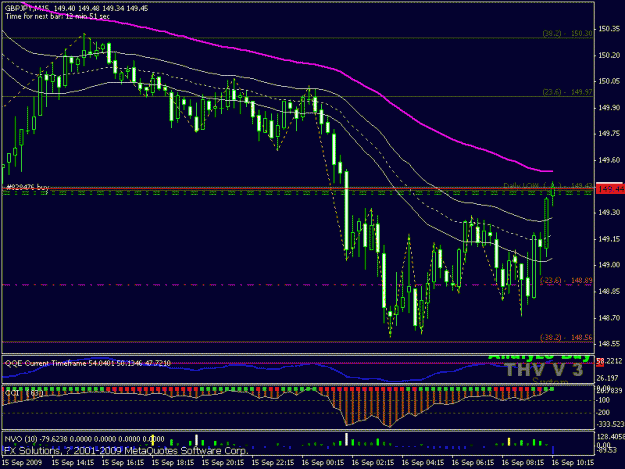Click the 148.70 price axis value

[609, 318]
